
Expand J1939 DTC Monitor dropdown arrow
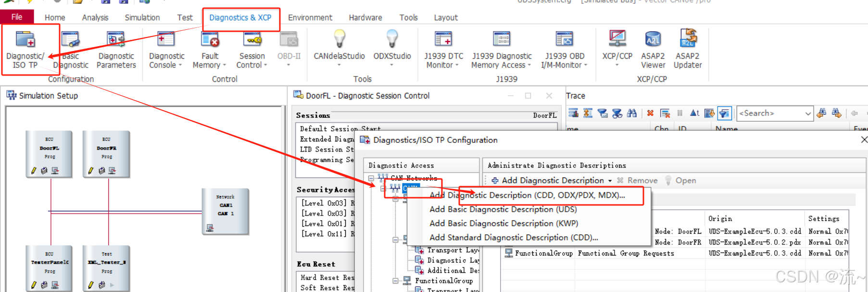click(457, 65)
